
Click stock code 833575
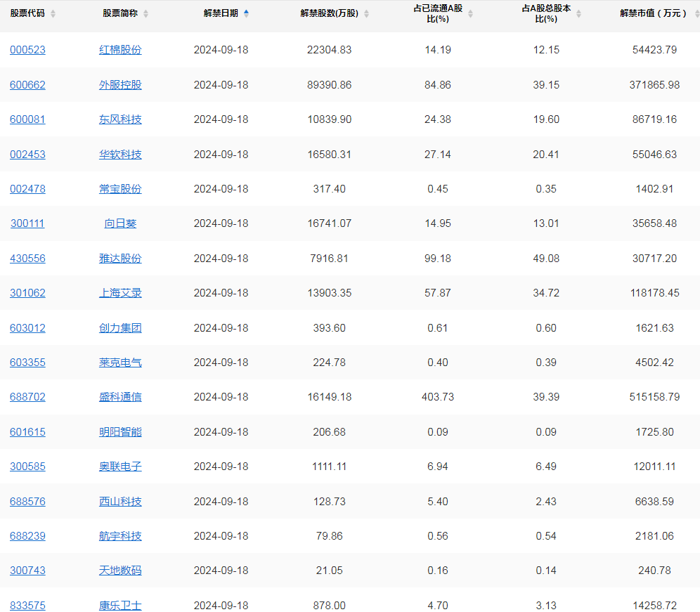click(27, 605)
